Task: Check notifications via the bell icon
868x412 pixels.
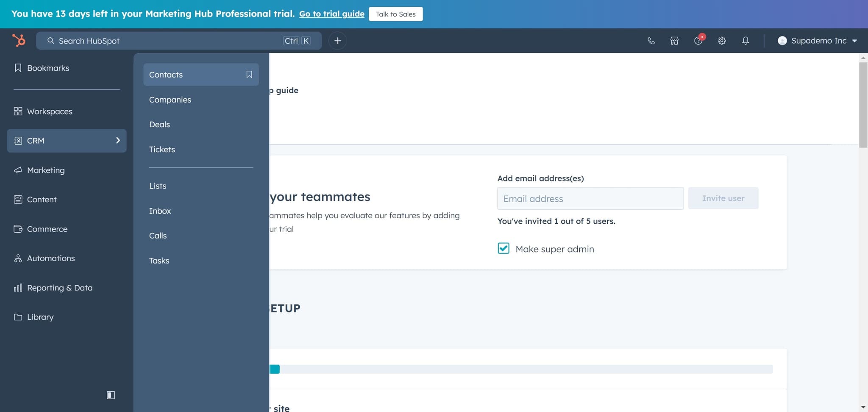Action: (746, 40)
